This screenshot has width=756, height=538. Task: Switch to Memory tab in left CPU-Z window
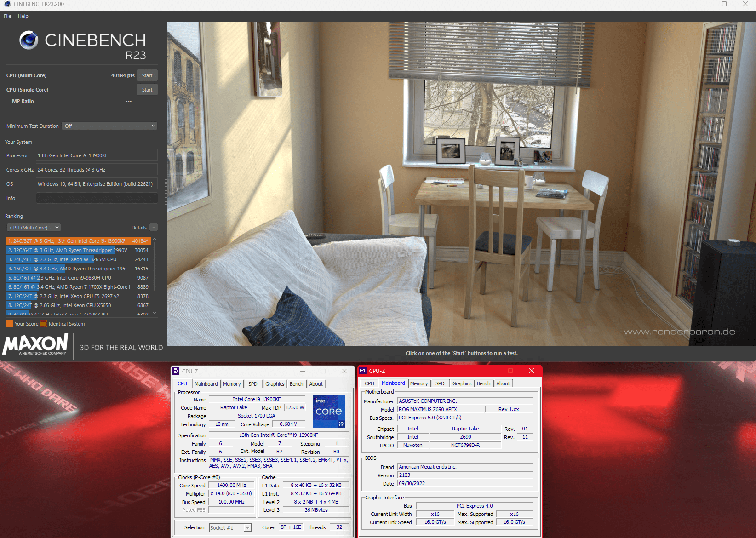click(x=232, y=384)
